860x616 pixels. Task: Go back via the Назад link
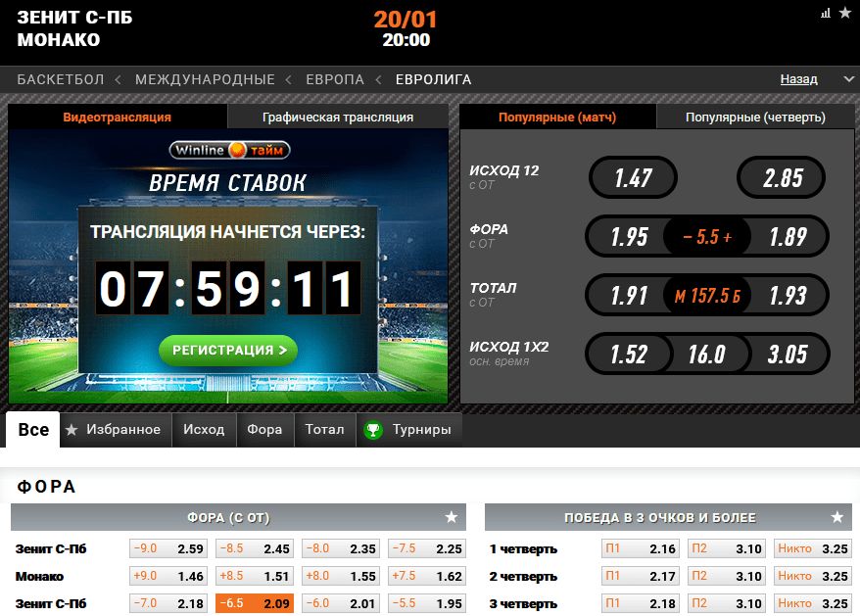(x=798, y=79)
